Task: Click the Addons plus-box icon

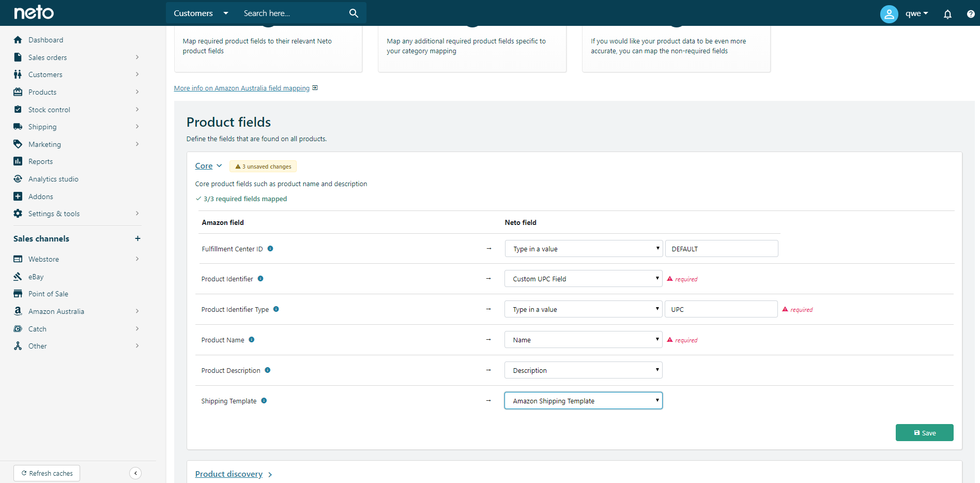Action: (18, 197)
